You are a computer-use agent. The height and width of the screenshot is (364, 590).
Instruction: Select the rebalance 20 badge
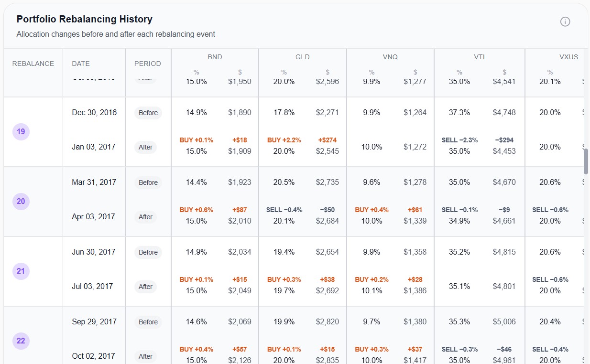(x=21, y=201)
